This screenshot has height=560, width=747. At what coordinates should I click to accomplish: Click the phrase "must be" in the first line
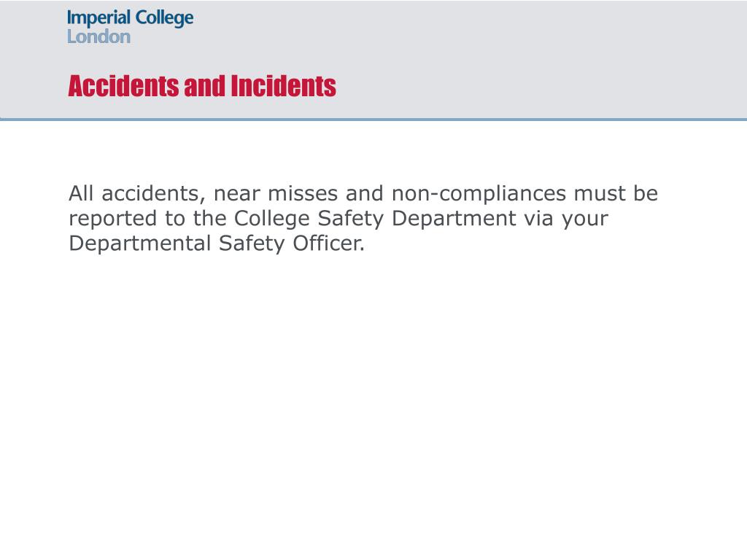[x=616, y=193]
